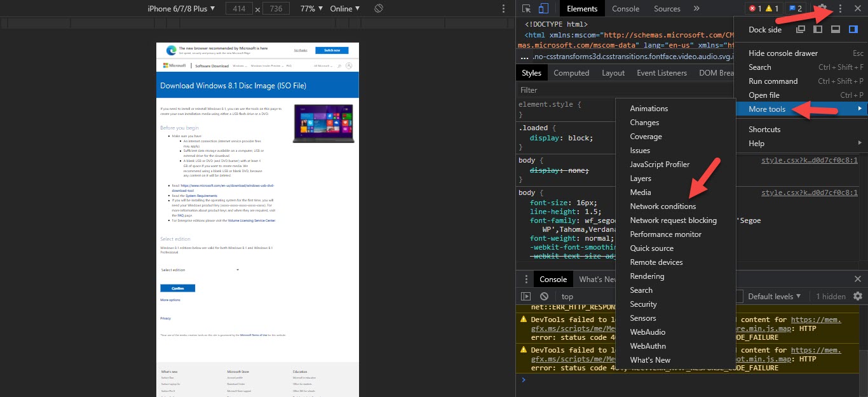Switch to the Computed tab
The height and width of the screenshot is (397, 868).
point(571,73)
